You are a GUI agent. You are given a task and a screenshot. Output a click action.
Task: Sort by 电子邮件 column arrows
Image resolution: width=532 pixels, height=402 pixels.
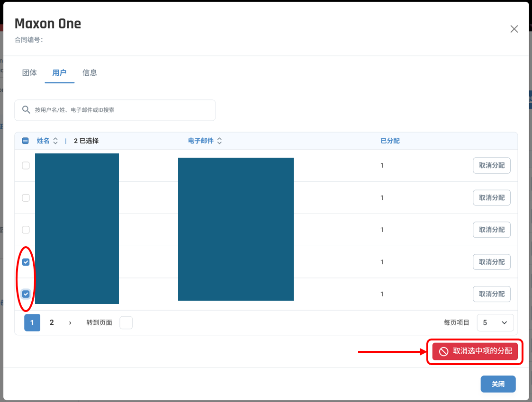coord(219,141)
